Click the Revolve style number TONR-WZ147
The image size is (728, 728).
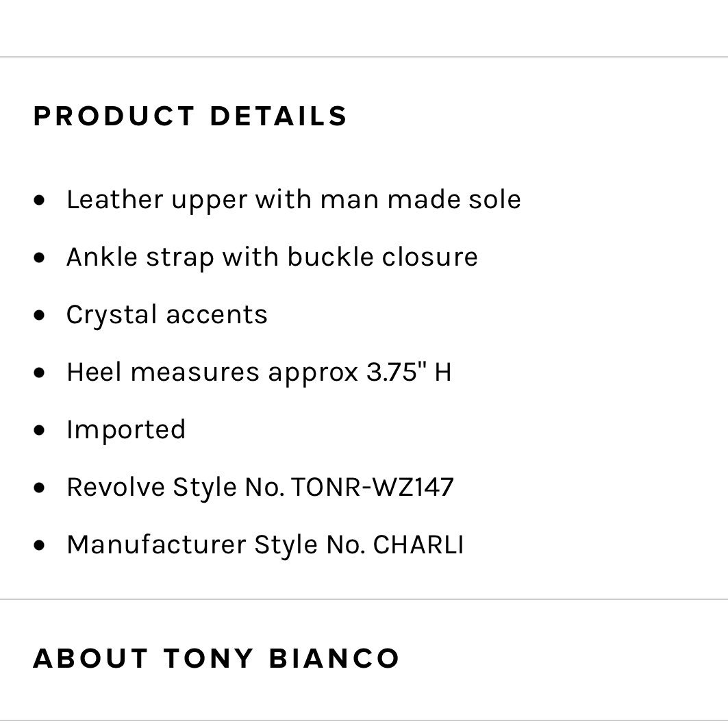tap(373, 487)
